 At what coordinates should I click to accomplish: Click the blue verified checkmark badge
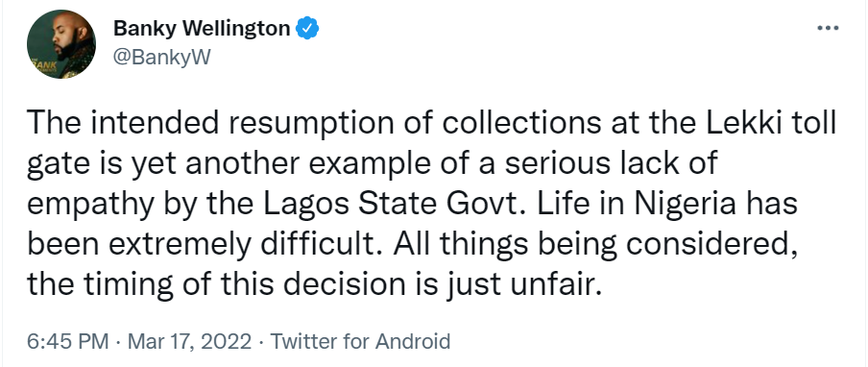[x=306, y=28]
